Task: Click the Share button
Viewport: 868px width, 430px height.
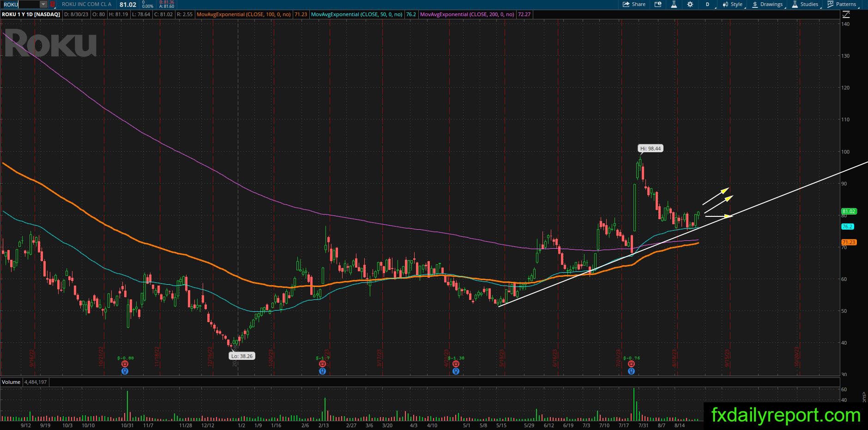Action: coord(634,4)
